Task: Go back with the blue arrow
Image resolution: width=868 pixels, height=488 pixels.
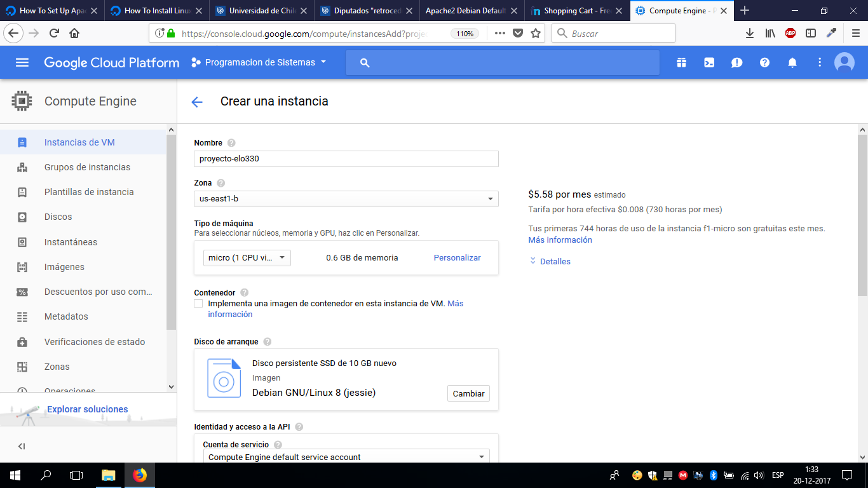Action: (x=197, y=102)
